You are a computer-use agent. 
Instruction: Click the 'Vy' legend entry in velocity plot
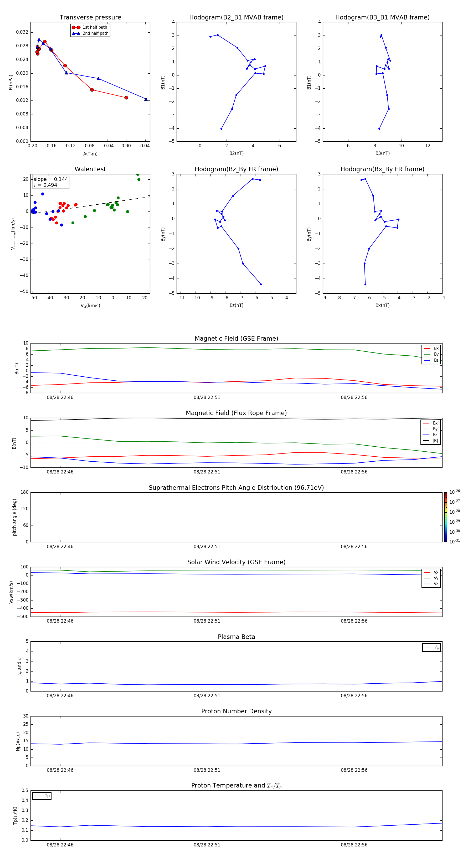pyautogui.click(x=431, y=578)
